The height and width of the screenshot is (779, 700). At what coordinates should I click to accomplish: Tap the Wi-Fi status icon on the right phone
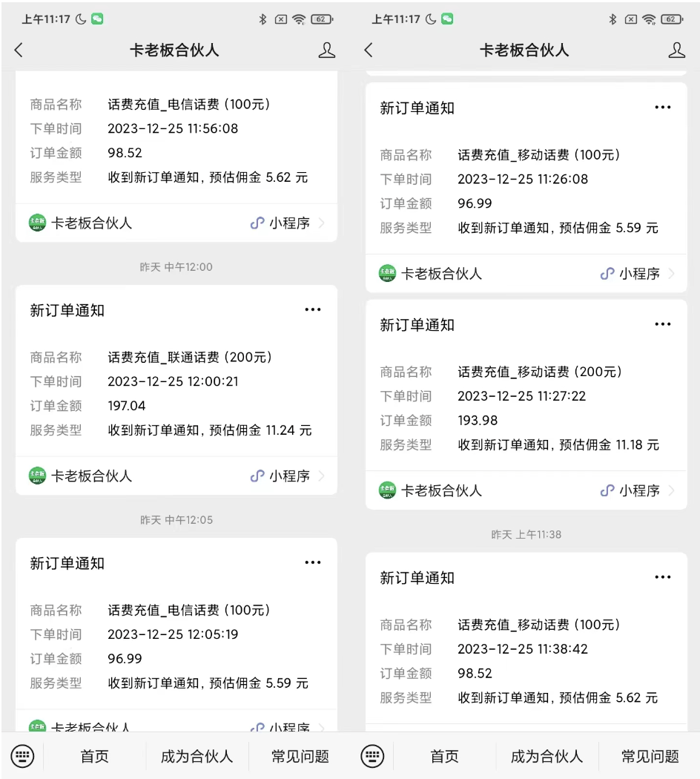(x=649, y=19)
